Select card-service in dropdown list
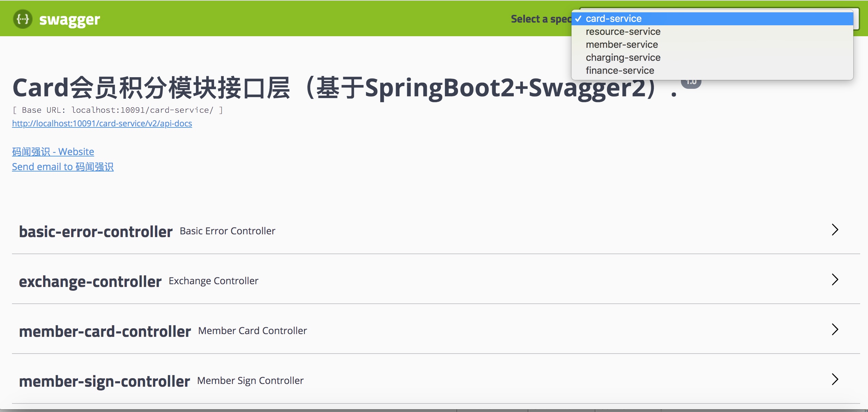 click(x=613, y=18)
